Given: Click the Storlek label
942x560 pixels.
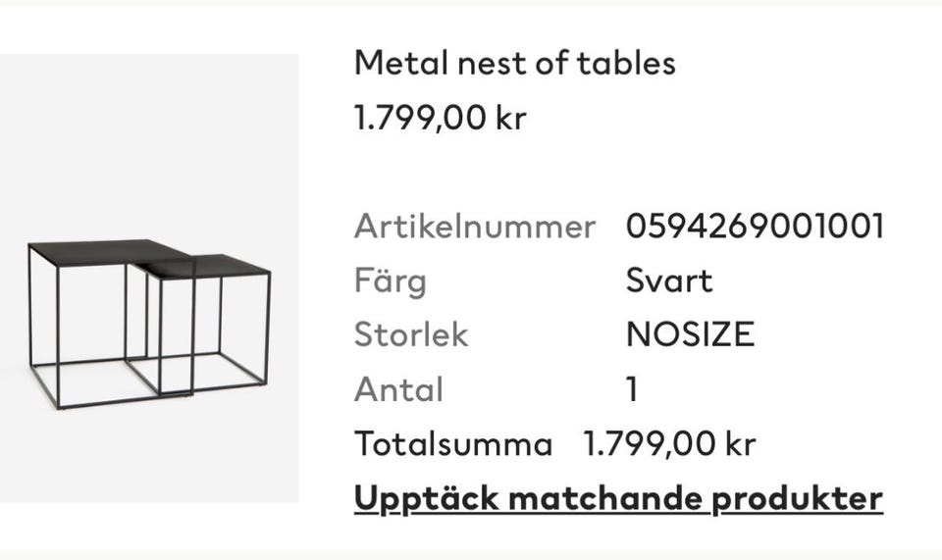Looking at the screenshot, I should [x=411, y=335].
